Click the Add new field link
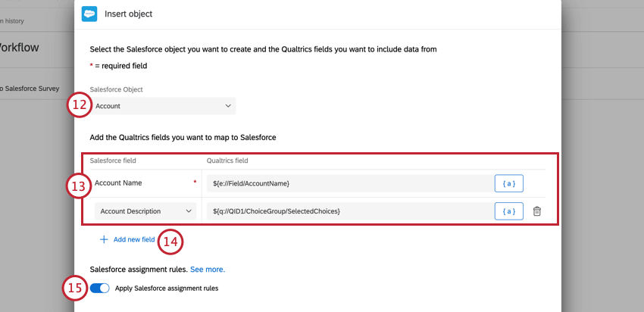Viewport: 644px width, 312px height. (x=134, y=239)
